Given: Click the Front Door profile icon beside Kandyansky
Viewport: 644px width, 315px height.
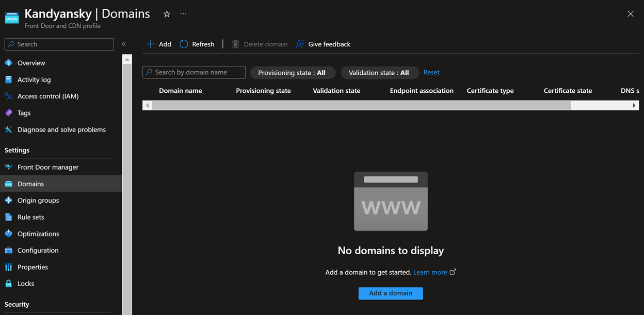Looking at the screenshot, I should (x=12, y=18).
